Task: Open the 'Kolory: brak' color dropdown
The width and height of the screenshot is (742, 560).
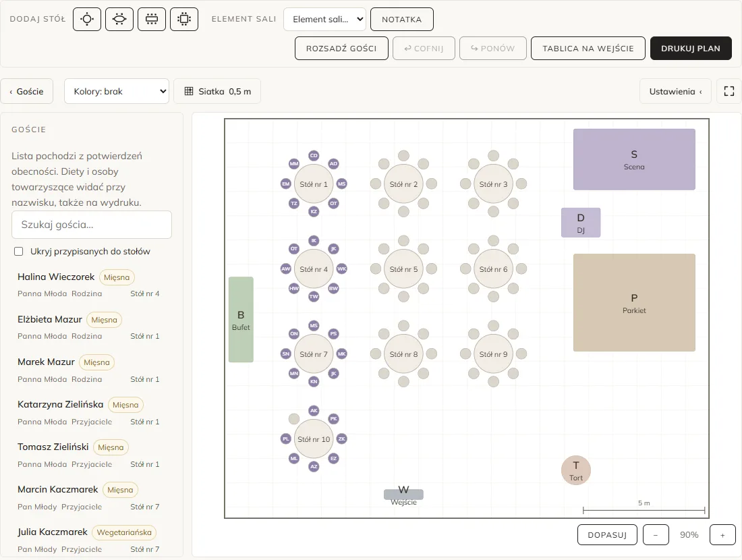Action: [x=117, y=91]
